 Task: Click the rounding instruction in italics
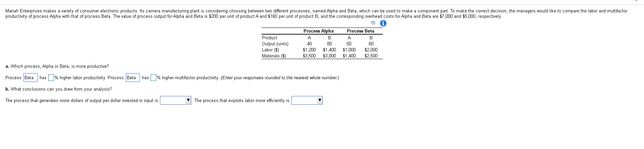pos(280,78)
